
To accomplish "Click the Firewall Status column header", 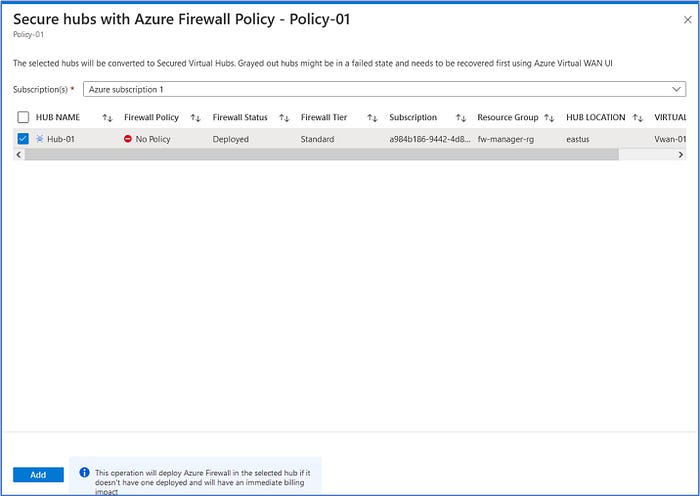I will (240, 117).
